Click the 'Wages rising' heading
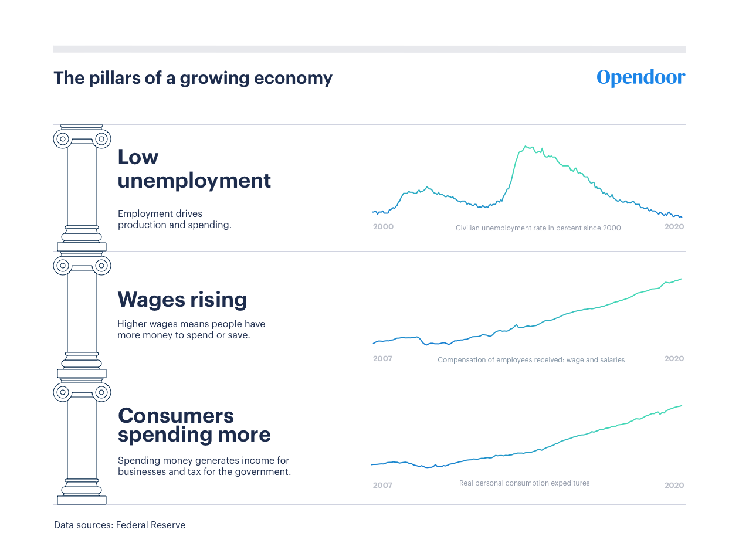Viewport: 739px width, 560px height. click(x=182, y=300)
